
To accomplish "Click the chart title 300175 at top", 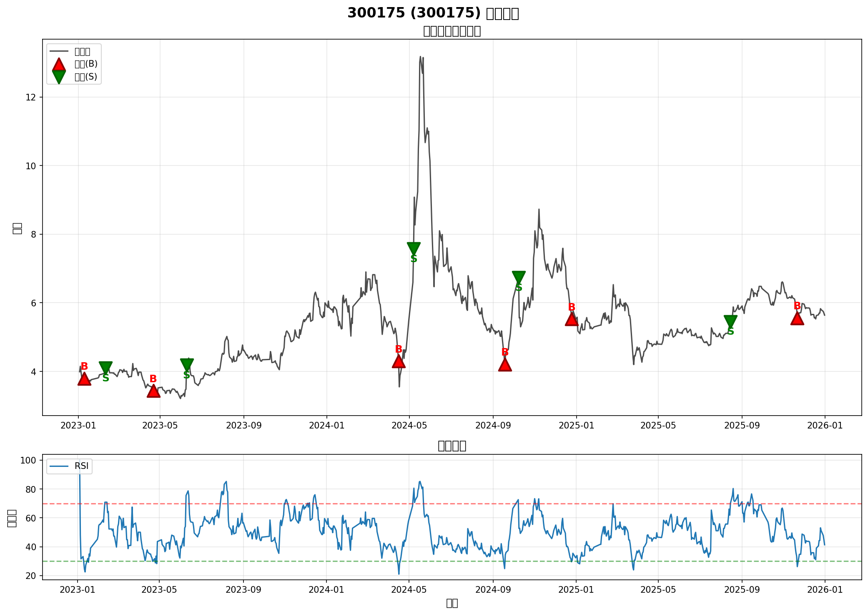I will tap(433, 13).
